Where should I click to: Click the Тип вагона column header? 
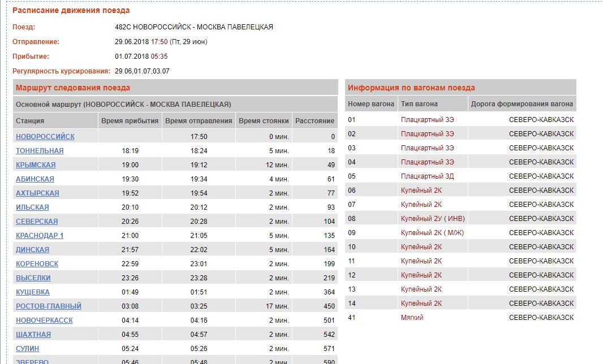coord(419,104)
